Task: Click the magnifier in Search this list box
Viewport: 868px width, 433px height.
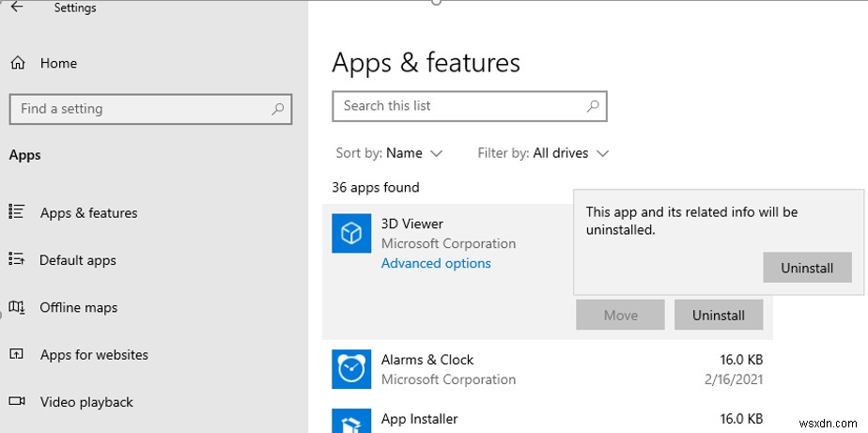Action: (x=593, y=106)
